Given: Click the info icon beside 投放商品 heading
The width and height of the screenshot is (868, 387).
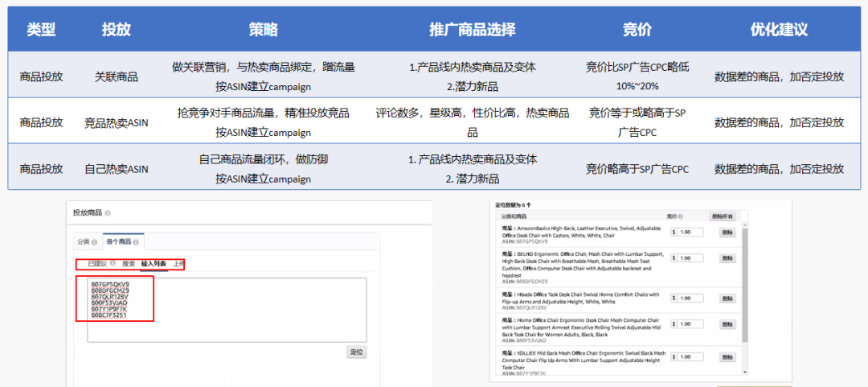Looking at the screenshot, I should pos(108,213).
